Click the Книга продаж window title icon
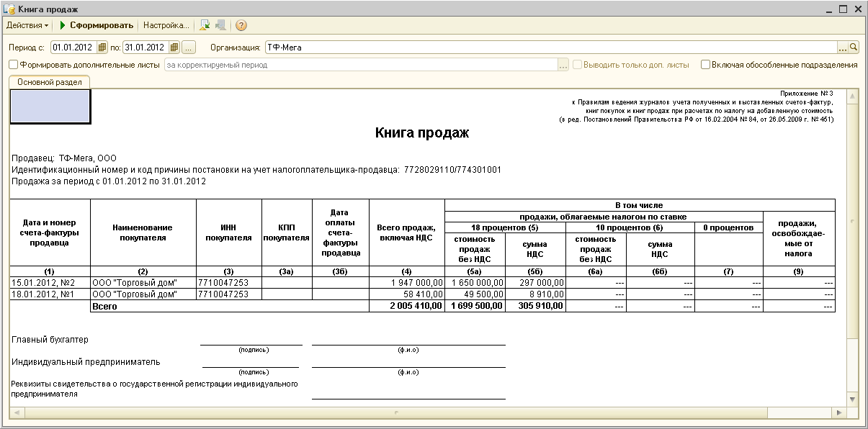 tap(11, 9)
